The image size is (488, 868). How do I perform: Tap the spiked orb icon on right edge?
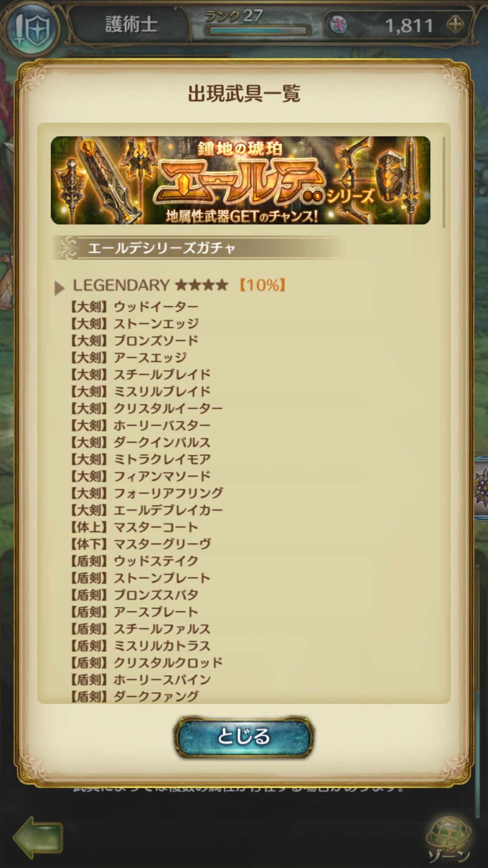point(481,488)
